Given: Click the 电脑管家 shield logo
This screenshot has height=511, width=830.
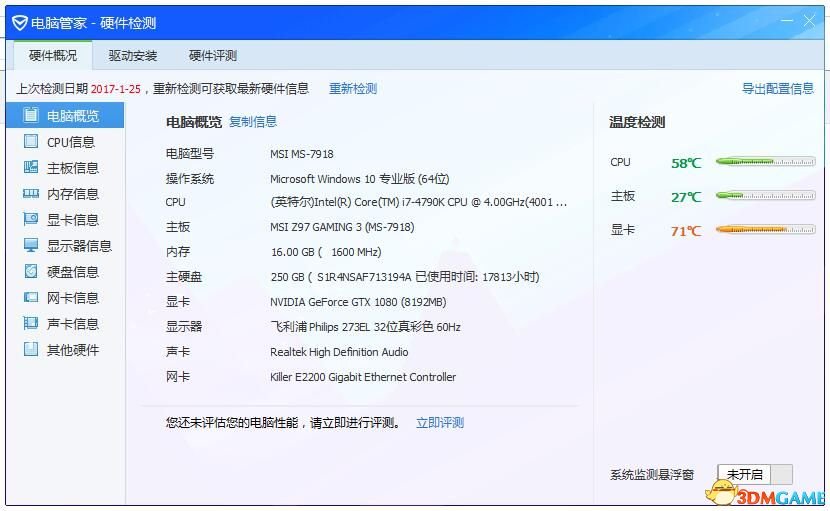Looking at the screenshot, I should [x=20, y=23].
